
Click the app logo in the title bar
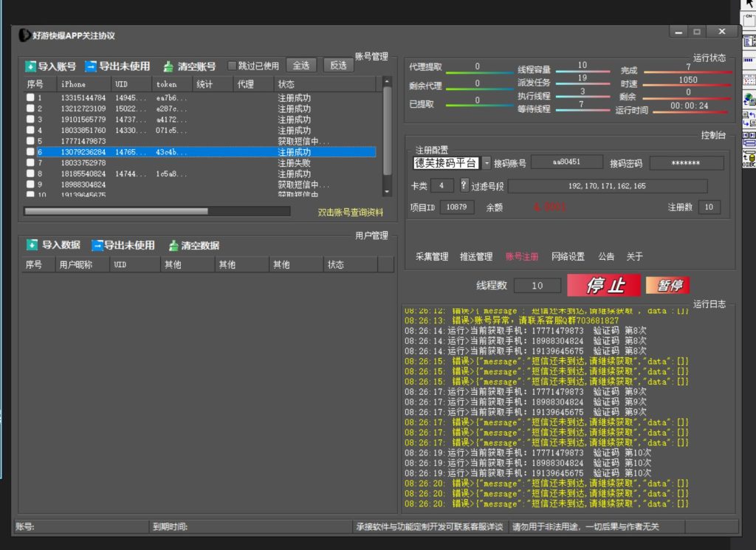click(24, 35)
